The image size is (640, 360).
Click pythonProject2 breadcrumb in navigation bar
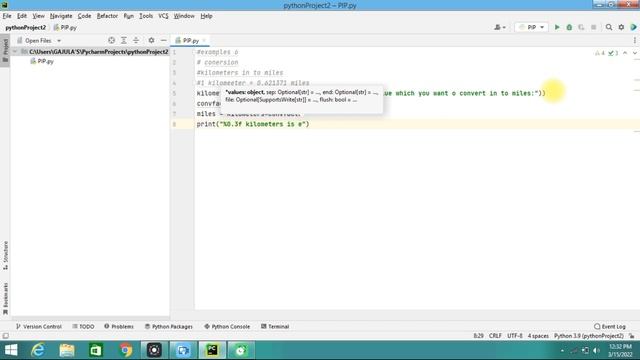25,27
